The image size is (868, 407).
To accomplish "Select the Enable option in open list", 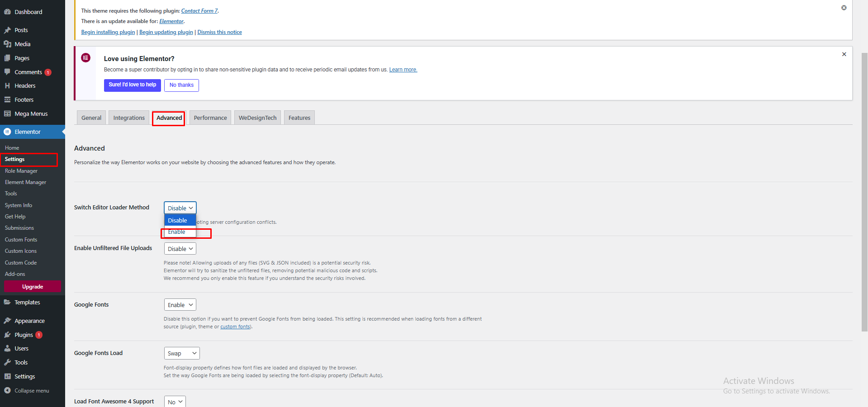I will [x=180, y=232].
